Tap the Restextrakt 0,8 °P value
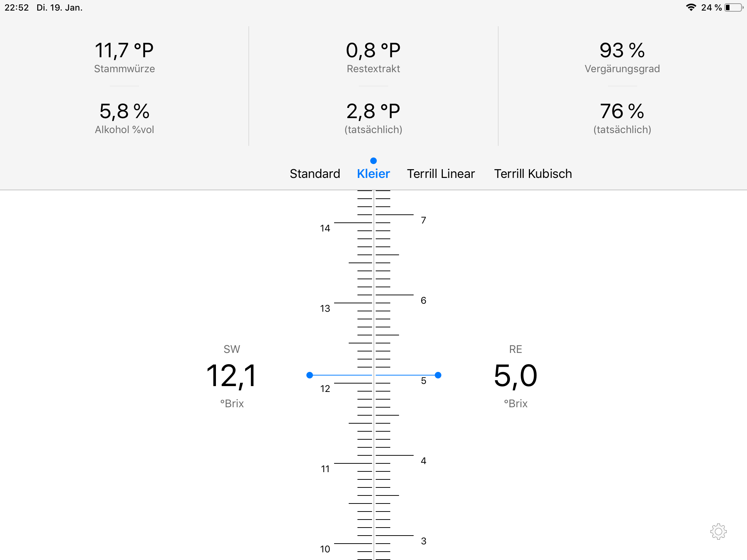Screen dimensions: 747x560 point(373,50)
